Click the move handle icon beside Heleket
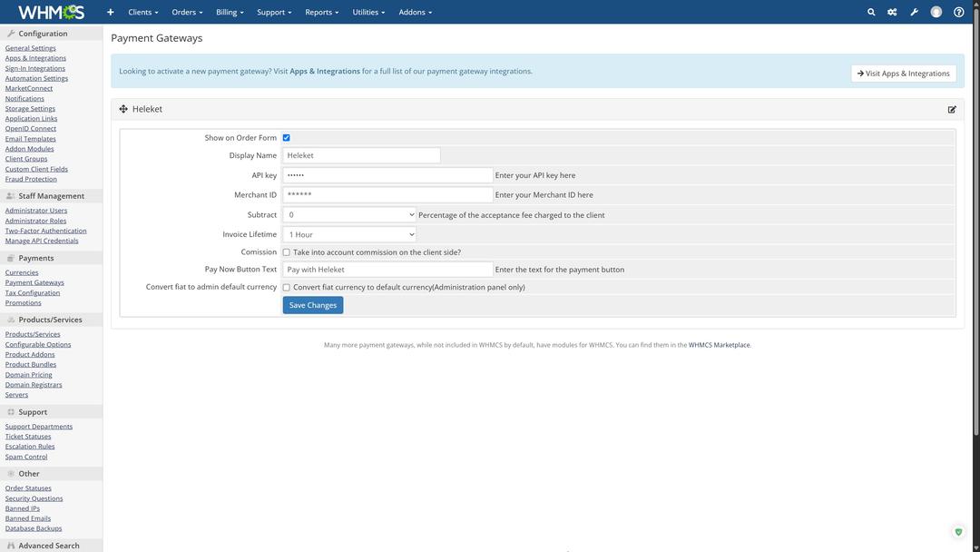Screen dimensions: 980x552 [x=123, y=109]
